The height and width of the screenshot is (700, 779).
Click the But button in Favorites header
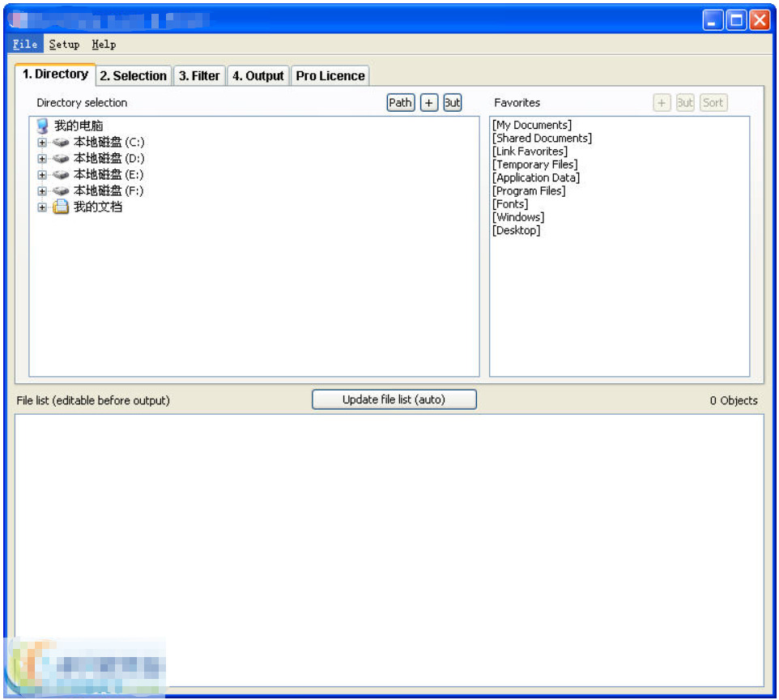coord(685,103)
